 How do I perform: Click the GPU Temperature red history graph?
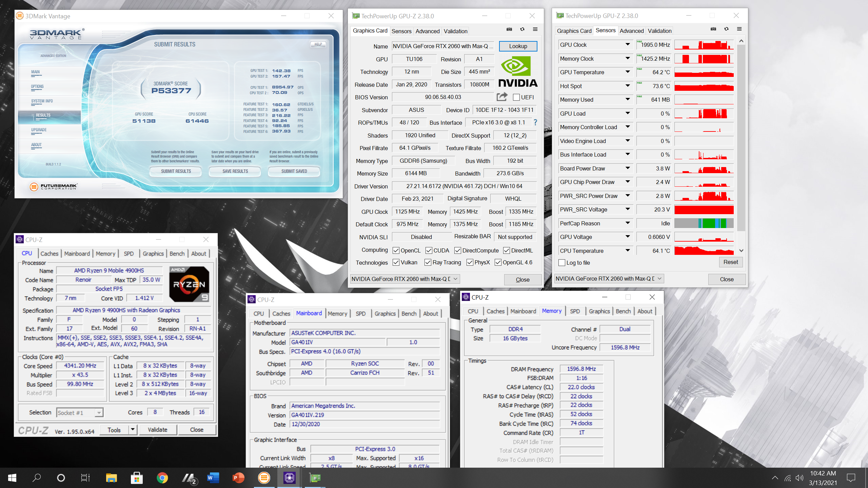coord(704,72)
